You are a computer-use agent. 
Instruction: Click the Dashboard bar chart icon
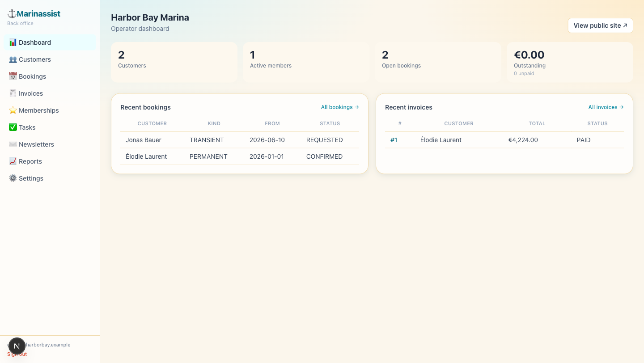click(13, 42)
